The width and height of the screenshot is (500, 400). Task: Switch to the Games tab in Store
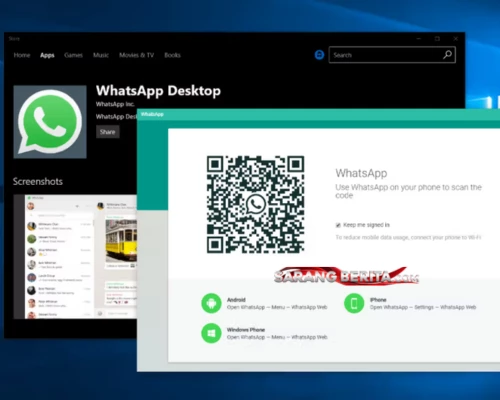tap(73, 55)
